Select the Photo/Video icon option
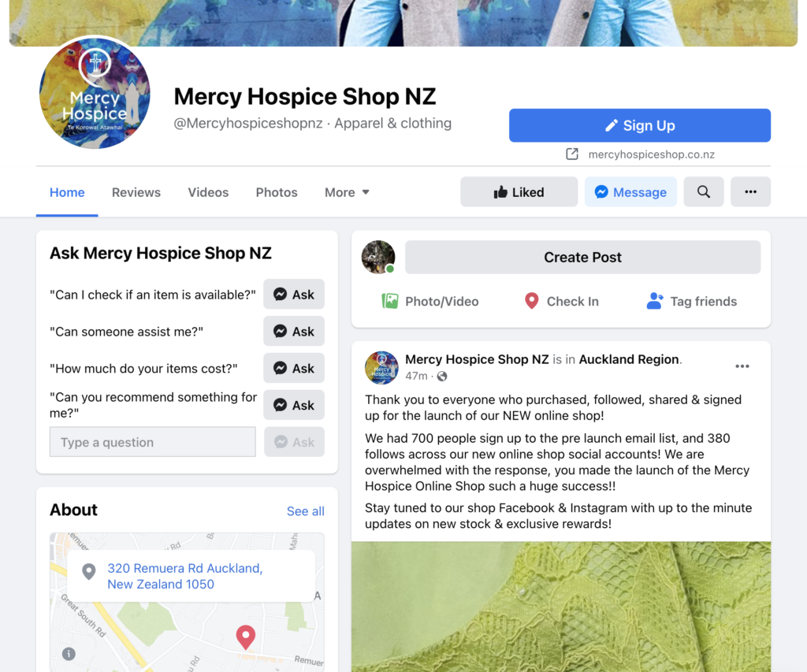Viewport: 807px width, 672px height. pos(389,301)
